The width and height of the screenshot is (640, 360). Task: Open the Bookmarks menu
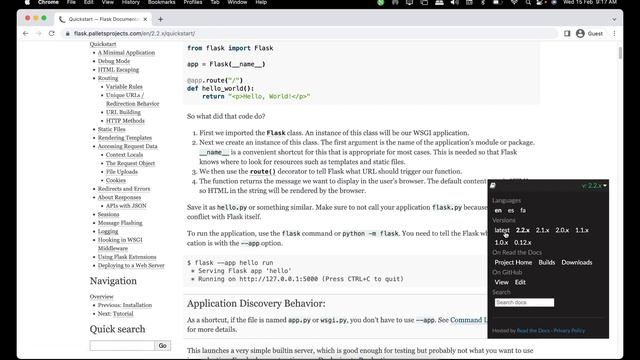[x=161, y=2]
